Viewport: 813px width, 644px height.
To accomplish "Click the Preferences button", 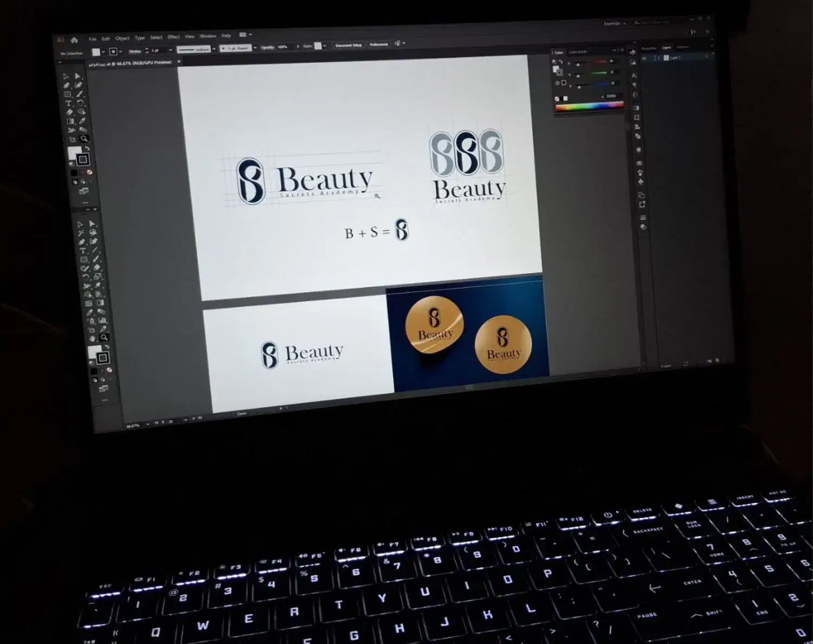I will [x=379, y=44].
